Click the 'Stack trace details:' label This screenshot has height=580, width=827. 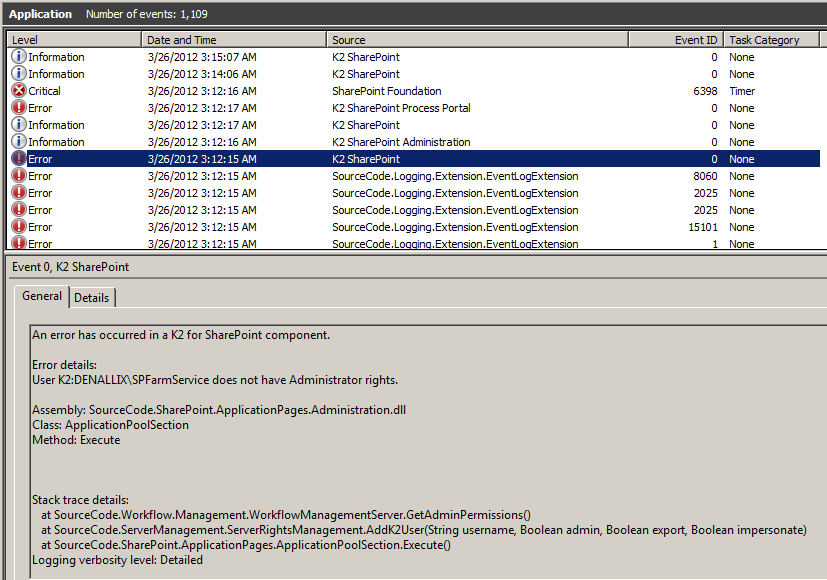pos(80,500)
